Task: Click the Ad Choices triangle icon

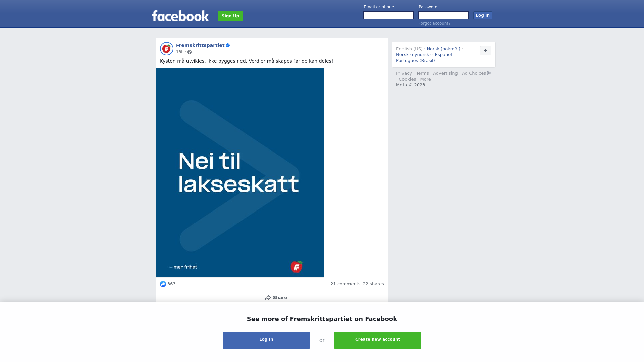Action: pyautogui.click(x=489, y=73)
